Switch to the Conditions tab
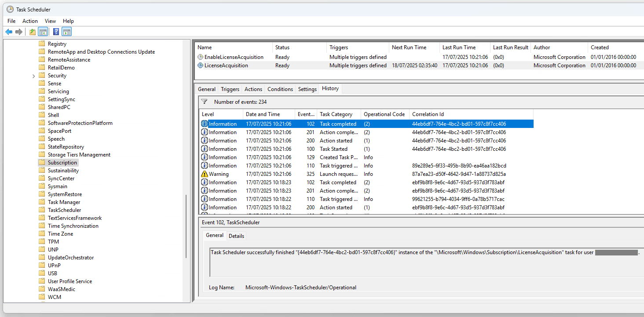This screenshot has width=644, height=317. pyautogui.click(x=280, y=89)
